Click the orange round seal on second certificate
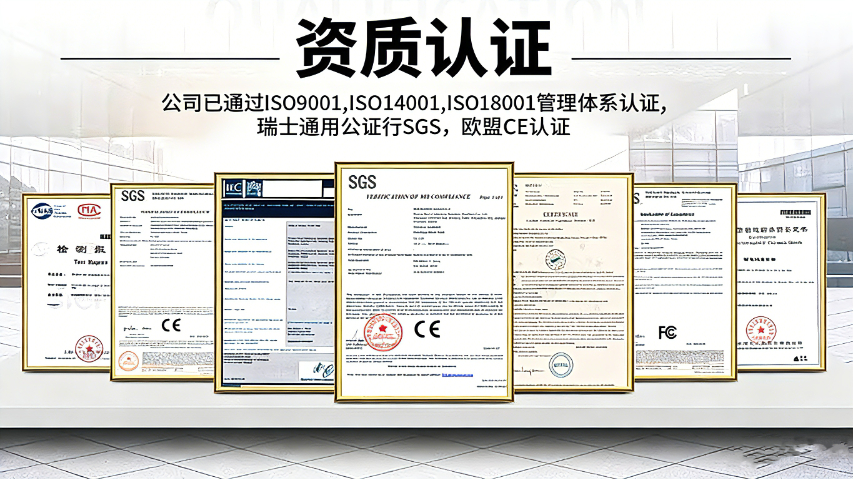The height and width of the screenshot is (479, 853). (128, 361)
